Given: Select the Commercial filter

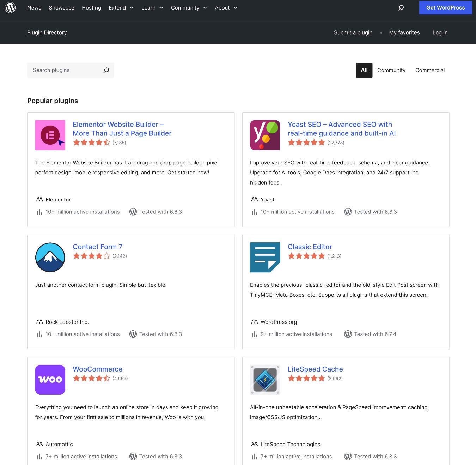Looking at the screenshot, I should point(429,70).
